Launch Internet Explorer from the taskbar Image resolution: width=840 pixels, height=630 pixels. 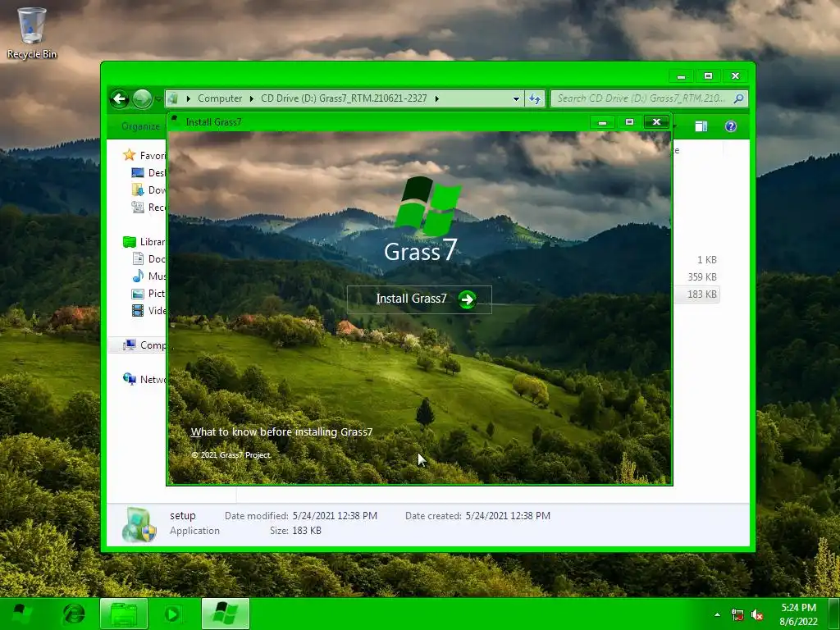coord(74,614)
